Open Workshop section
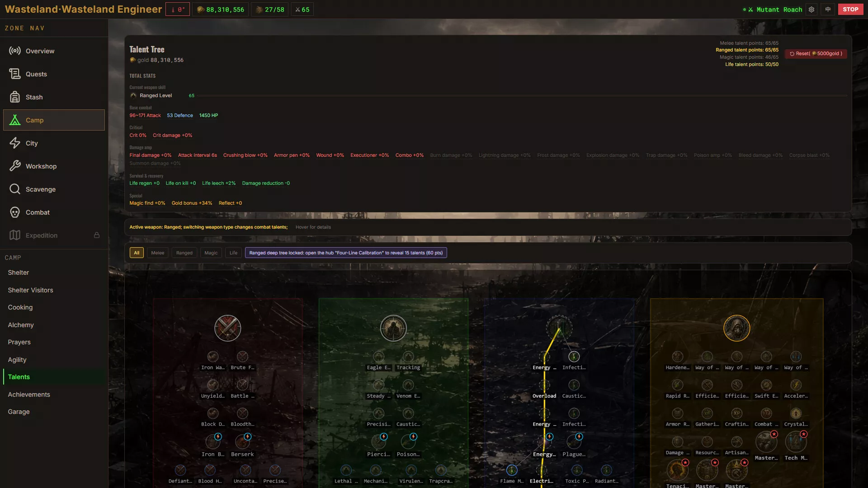 pos(54,166)
